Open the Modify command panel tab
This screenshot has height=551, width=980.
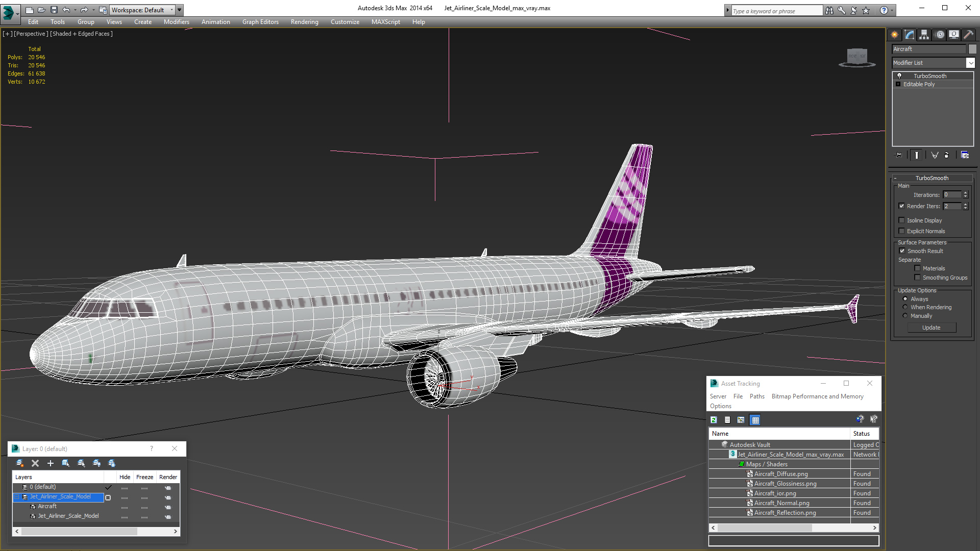(x=910, y=35)
